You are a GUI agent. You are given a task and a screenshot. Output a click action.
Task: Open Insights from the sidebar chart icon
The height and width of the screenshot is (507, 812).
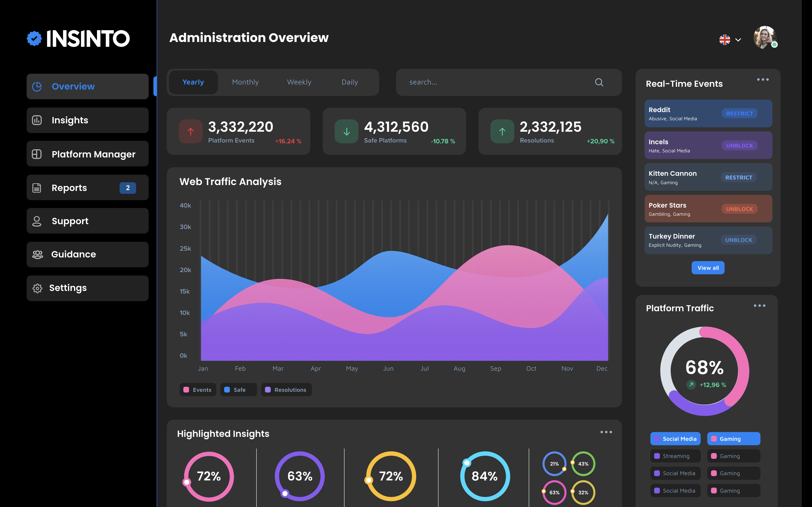click(37, 120)
